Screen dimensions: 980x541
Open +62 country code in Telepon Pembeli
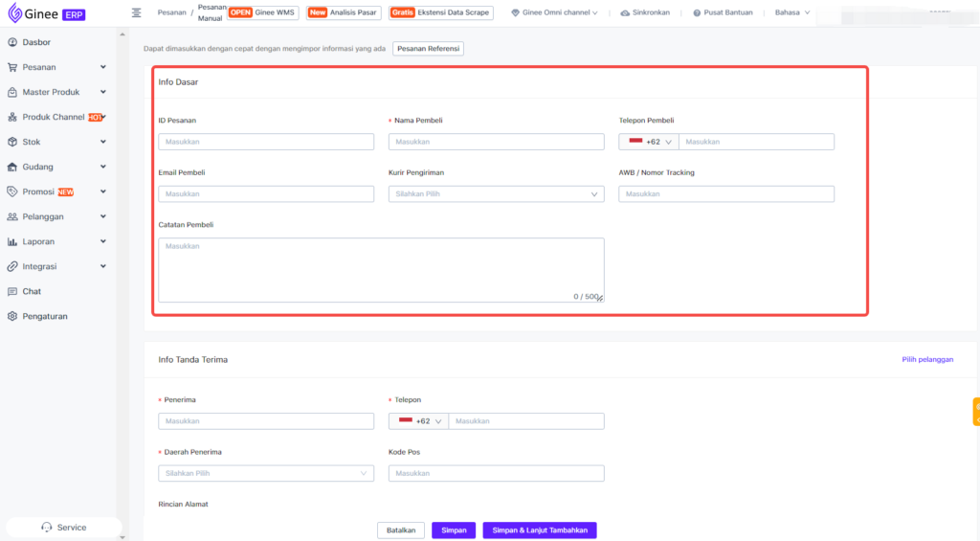pyautogui.click(x=649, y=142)
